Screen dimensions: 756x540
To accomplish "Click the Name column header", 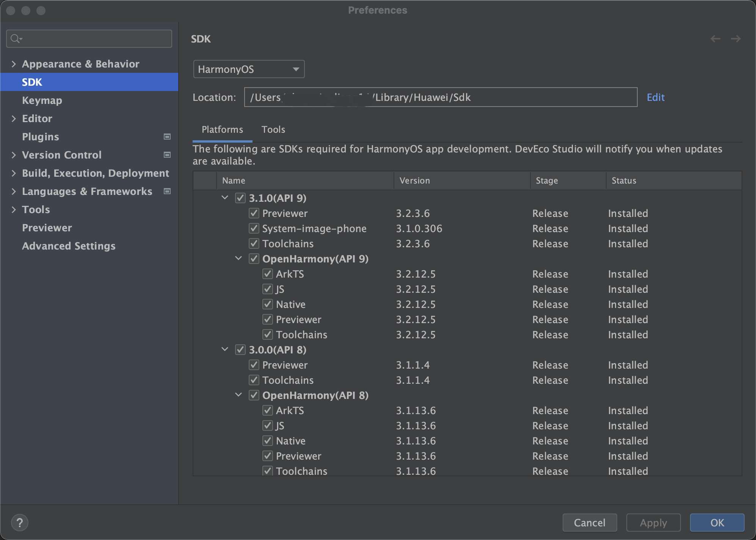I will [x=305, y=181].
